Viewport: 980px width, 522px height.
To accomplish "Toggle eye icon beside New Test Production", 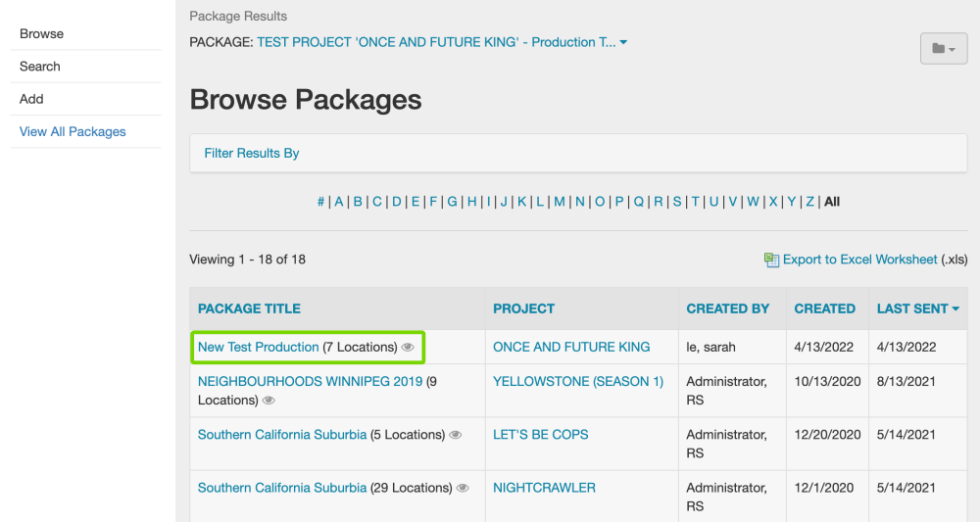I will [409, 348].
